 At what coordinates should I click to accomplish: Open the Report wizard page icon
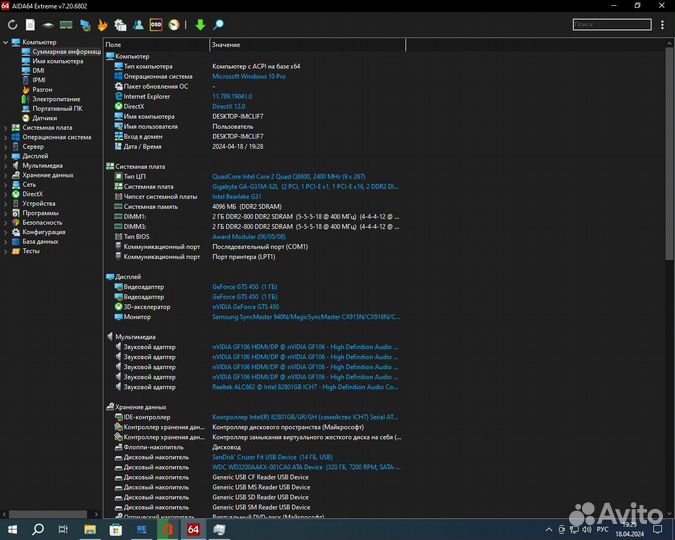coord(30,25)
